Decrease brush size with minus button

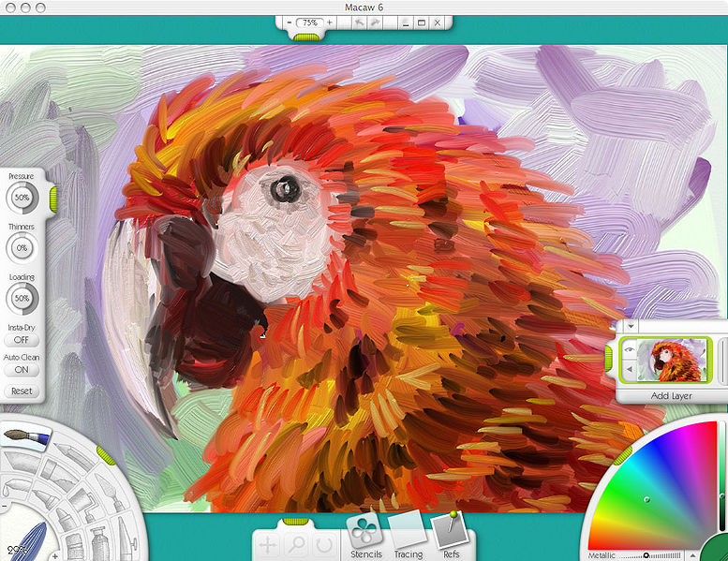click(x=4, y=506)
